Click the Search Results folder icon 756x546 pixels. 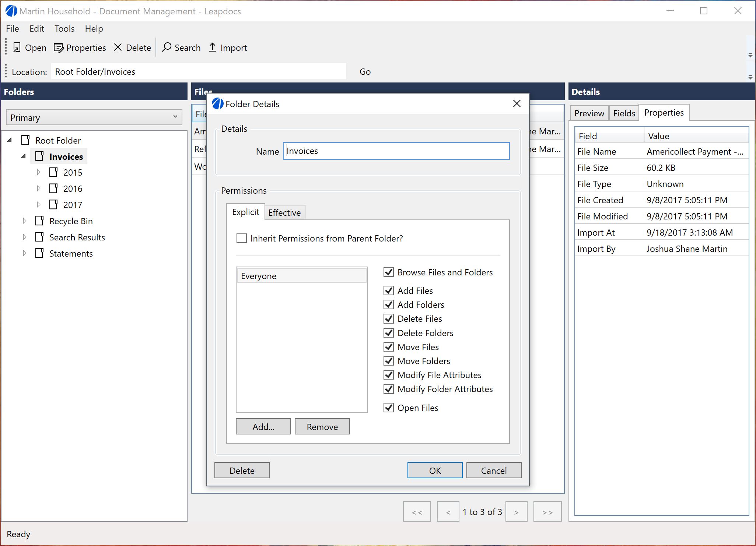(39, 237)
